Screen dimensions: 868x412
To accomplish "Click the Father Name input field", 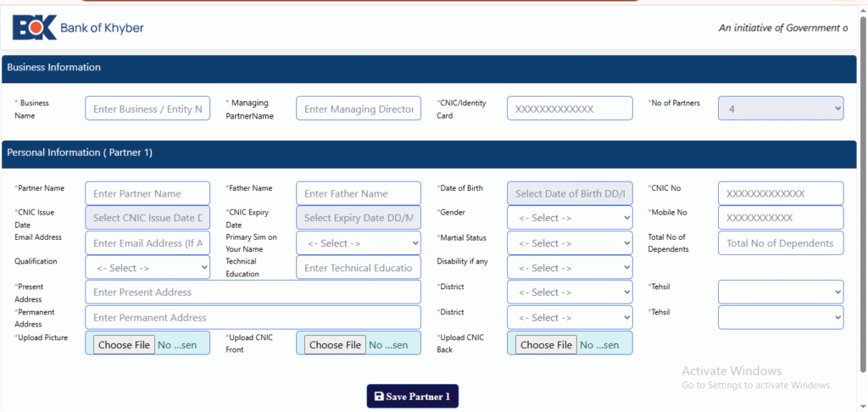I will coord(359,193).
